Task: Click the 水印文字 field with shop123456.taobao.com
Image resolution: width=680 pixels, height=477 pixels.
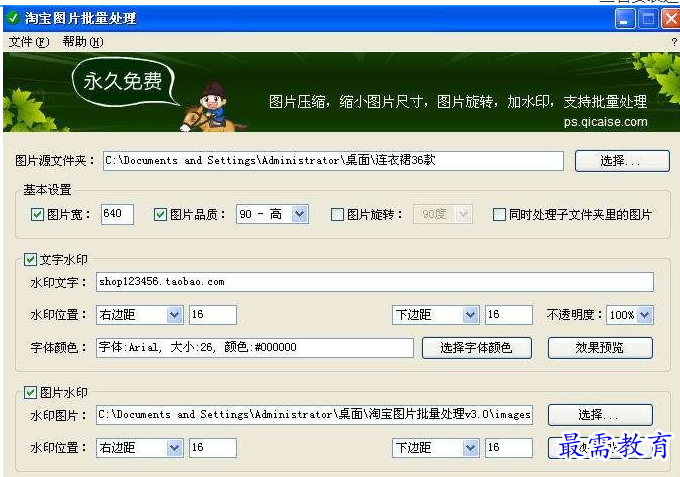Action: coord(375,282)
